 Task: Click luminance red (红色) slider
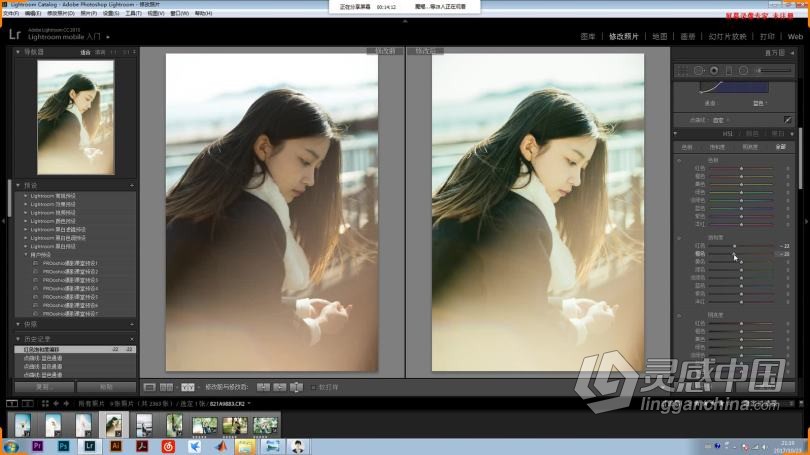click(x=741, y=323)
